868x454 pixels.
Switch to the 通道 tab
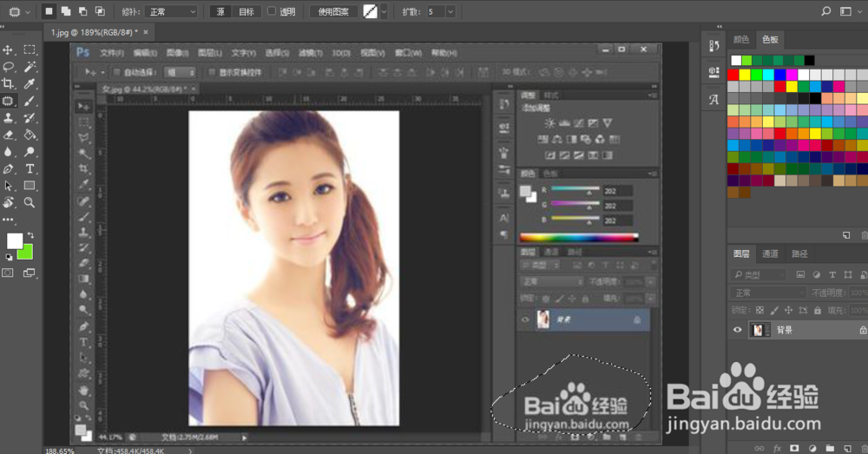tap(770, 253)
